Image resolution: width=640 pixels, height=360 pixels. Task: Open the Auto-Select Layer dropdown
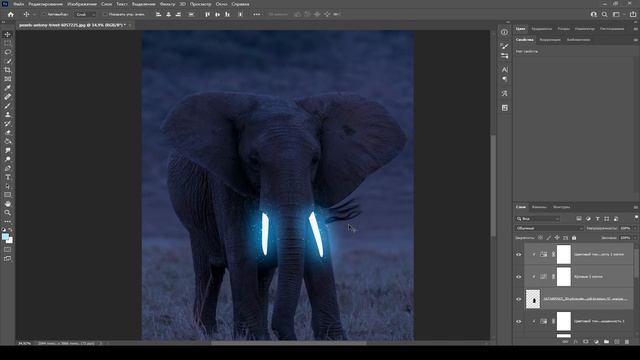[85, 14]
